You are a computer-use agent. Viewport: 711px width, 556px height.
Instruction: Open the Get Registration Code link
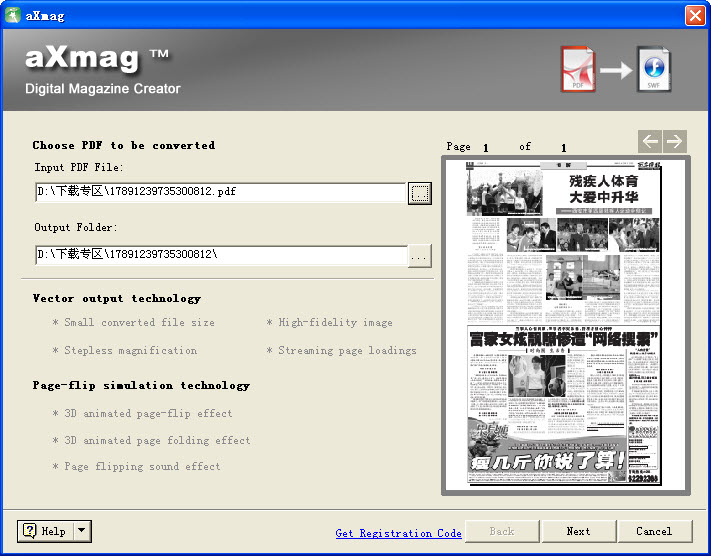pyautogui.click(x=398, y=533)
